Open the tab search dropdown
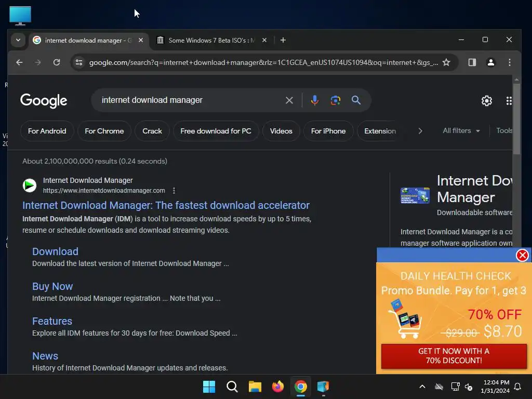532x399 pixels. [18, 40]
